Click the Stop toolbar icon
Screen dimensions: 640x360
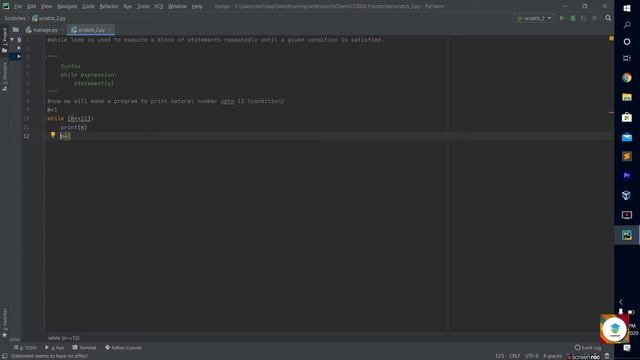[594, 18]
